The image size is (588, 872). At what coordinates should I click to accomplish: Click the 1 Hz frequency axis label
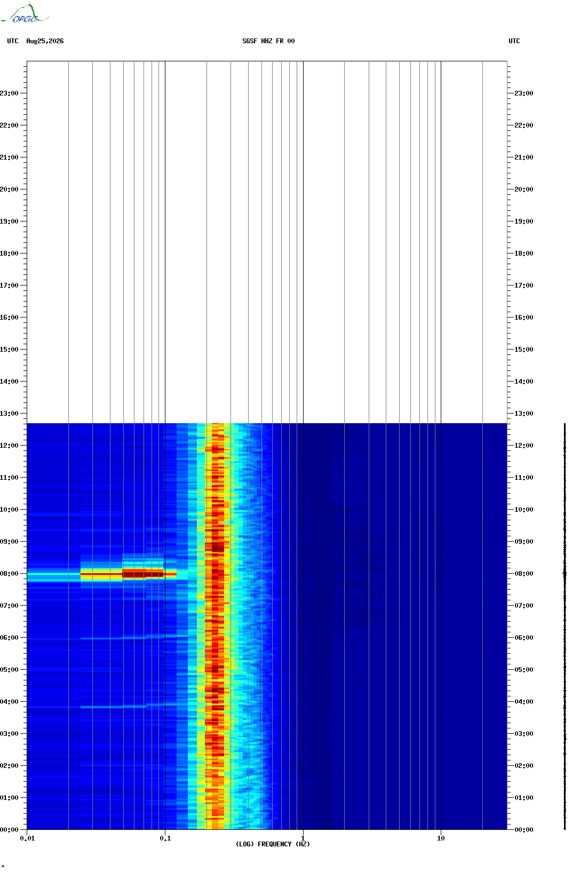[x=303, y=838]
